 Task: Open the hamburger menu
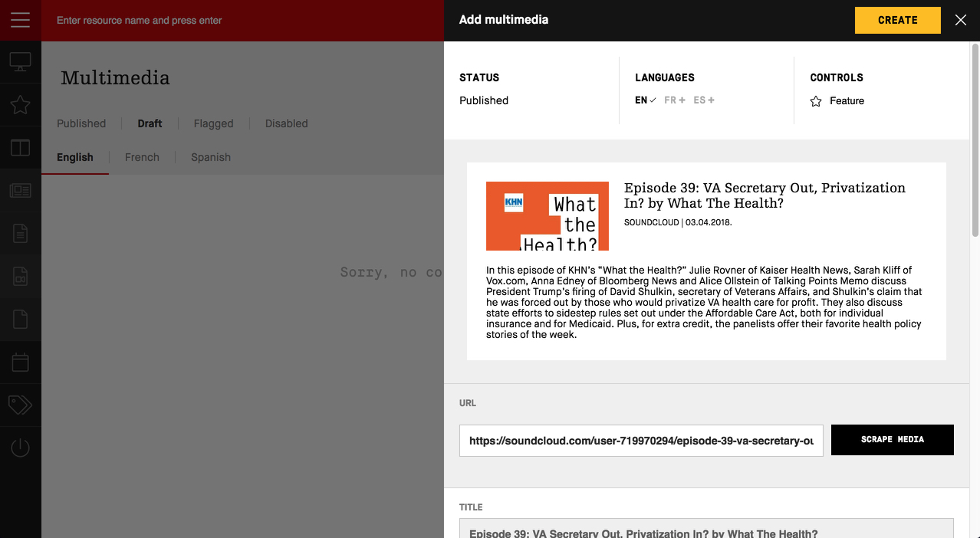click(x=20, y=20)
